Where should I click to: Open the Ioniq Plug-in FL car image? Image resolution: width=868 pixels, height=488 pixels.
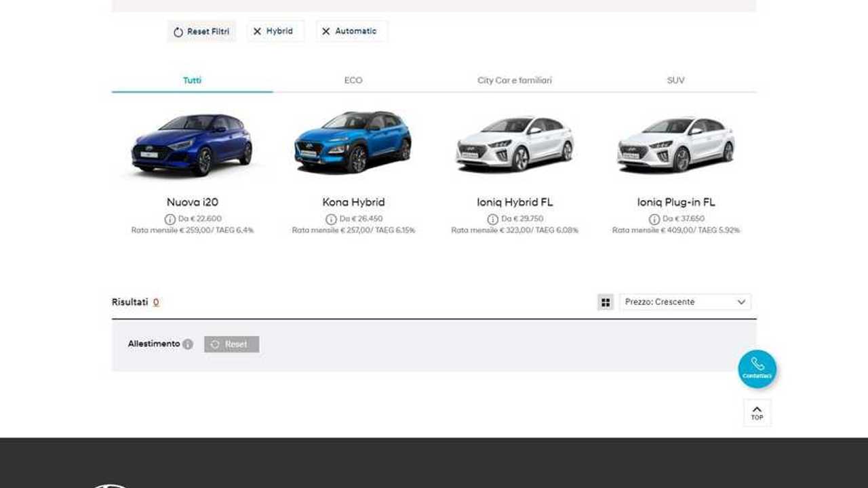676,143
